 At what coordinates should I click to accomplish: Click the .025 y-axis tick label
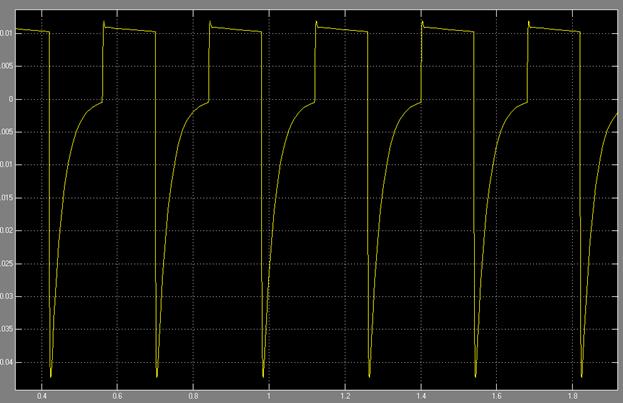[6, 264]
